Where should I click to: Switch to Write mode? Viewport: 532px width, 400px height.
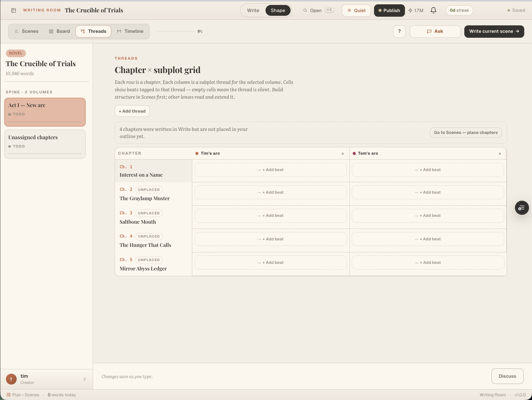253,11
